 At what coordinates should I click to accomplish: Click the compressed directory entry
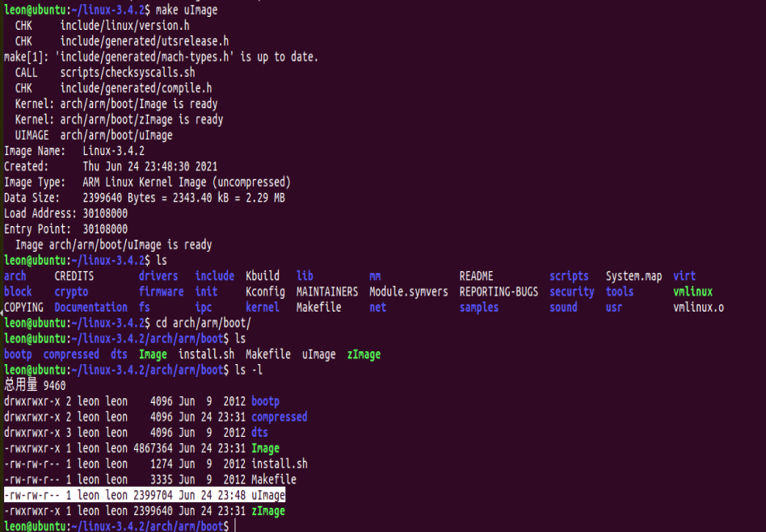[x=70, y=354]
